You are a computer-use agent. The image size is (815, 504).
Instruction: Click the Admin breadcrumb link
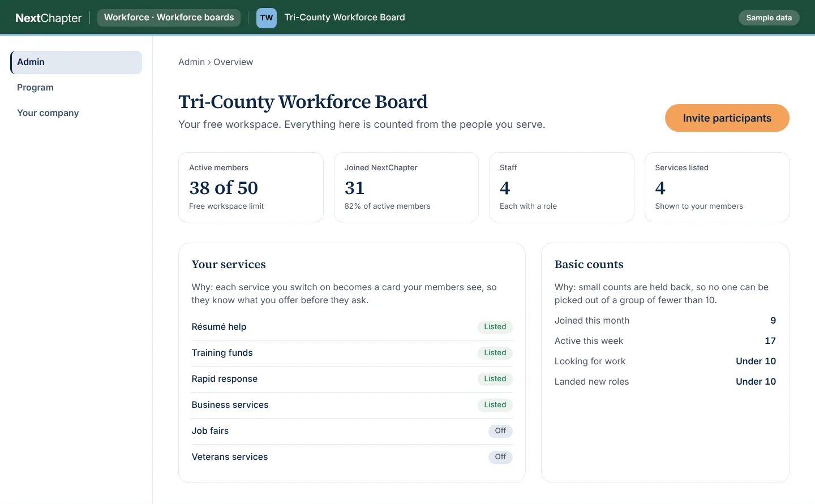click(191, 62)
